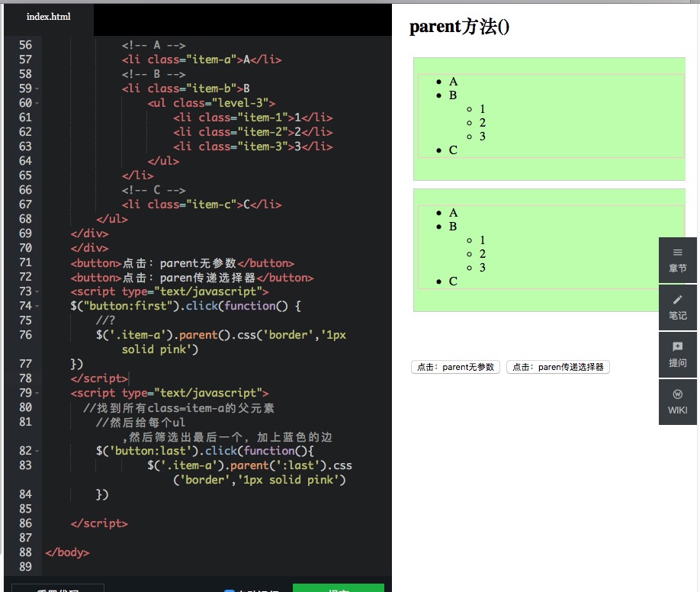
Task: Click line number 89 in the gutter
Action: (25, 567)
